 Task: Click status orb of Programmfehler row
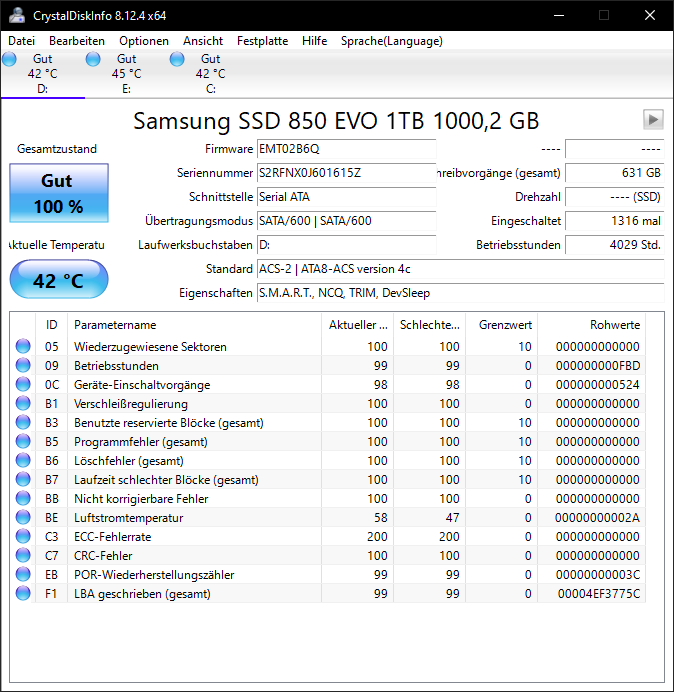23,441
